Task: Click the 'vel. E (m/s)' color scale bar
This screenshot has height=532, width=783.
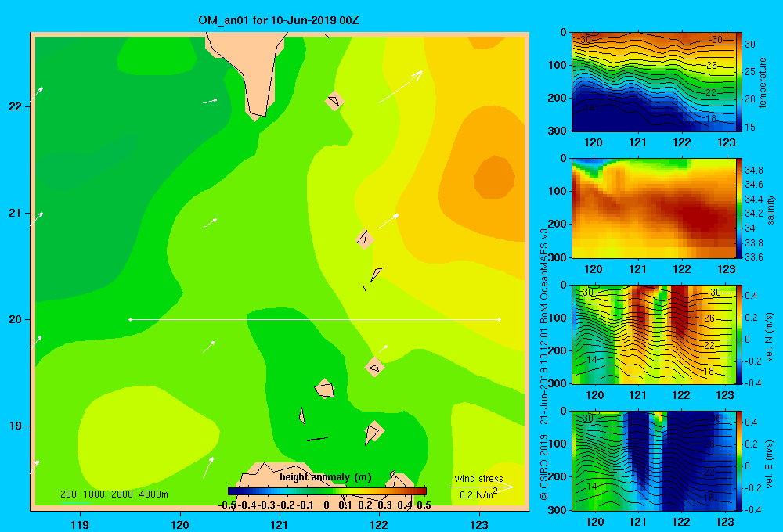Action: [739, 461]
